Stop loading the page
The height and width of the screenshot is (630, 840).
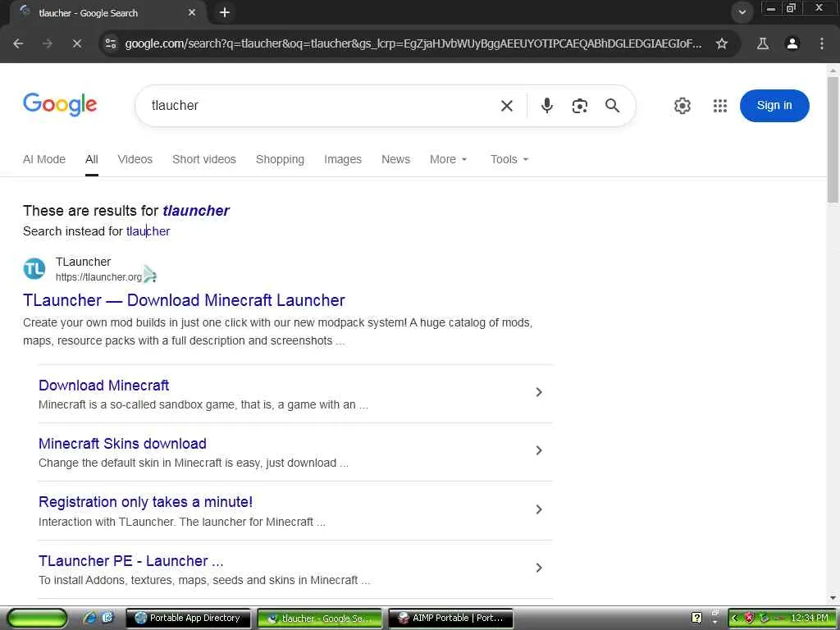pos(77,43)
